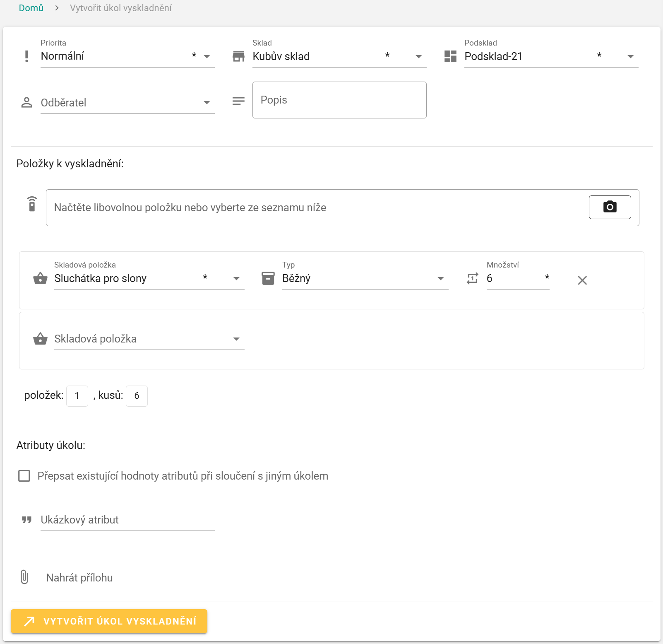Open the empty Skladová položka dropdown

coord(236,339)
